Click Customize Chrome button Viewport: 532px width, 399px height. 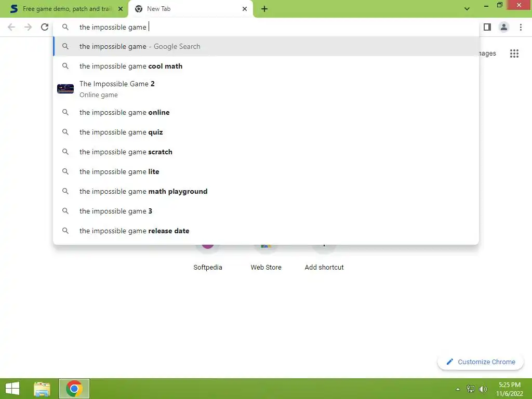click(x=481, y=362)
